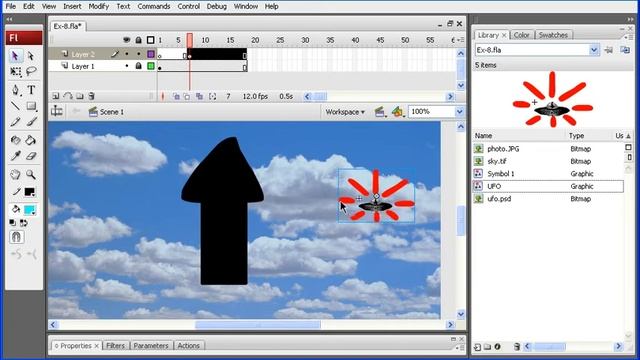Unlock Layer 1 padlock

[x=138, y=66]
